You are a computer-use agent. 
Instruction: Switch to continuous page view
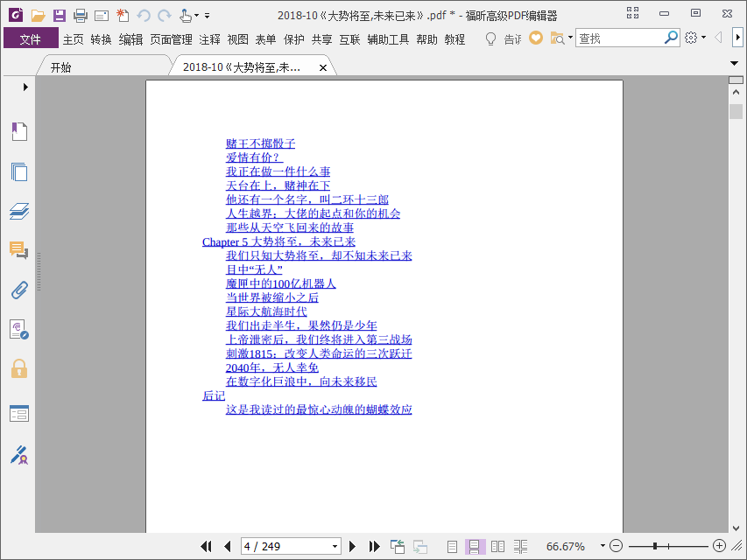pos(475,546)
